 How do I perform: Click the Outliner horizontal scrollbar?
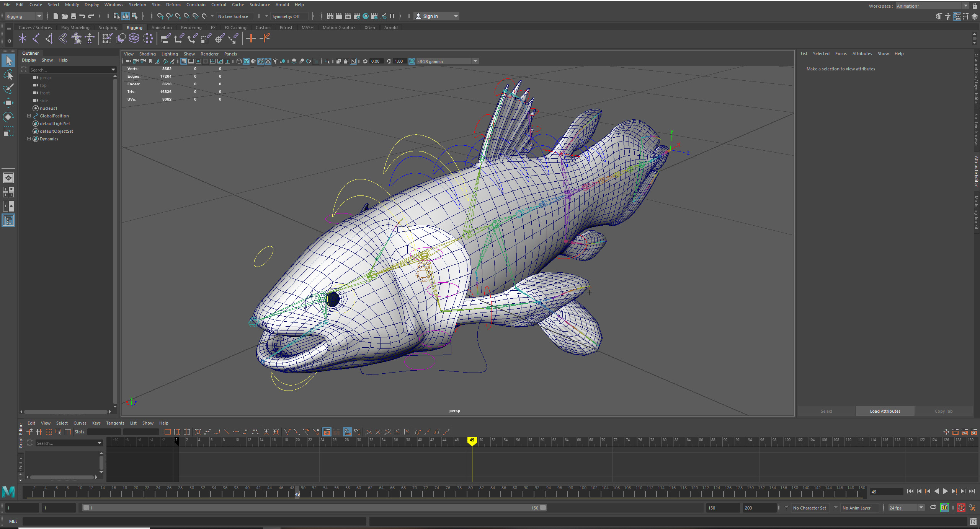(65, 412)
